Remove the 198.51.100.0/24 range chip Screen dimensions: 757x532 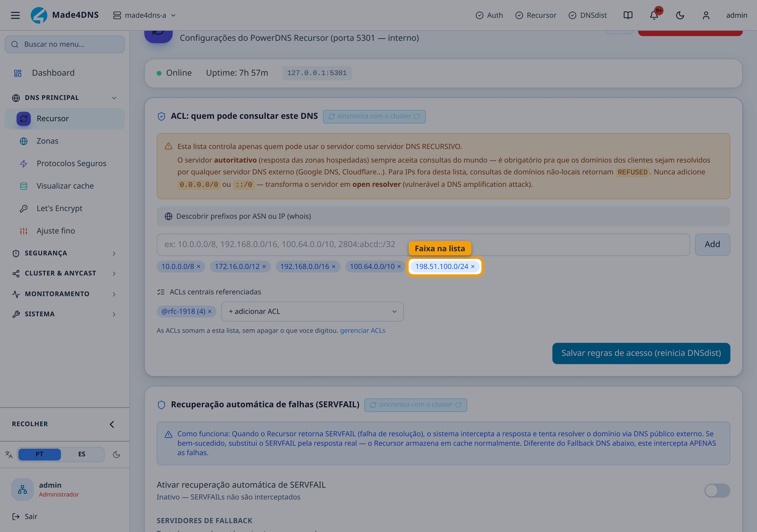point(473,266)
